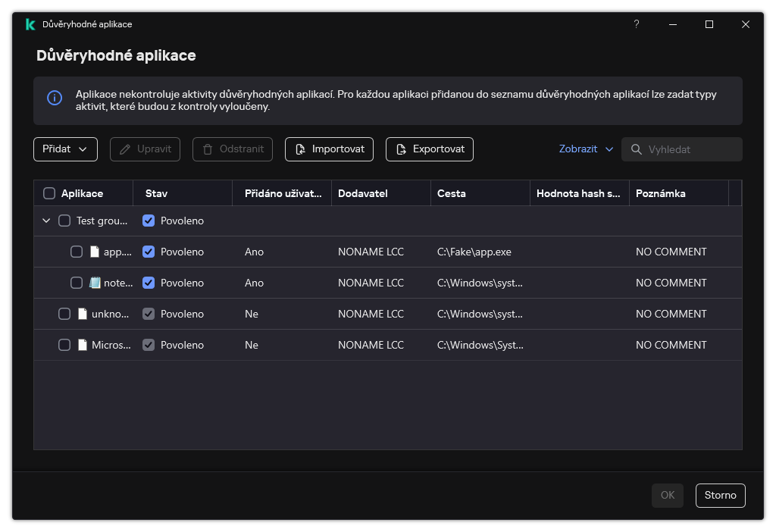This screenshot has height=532, width=776.
Task: Click the Microsoft application file icon
Action: pyautogui.click(x=83, y=345)
